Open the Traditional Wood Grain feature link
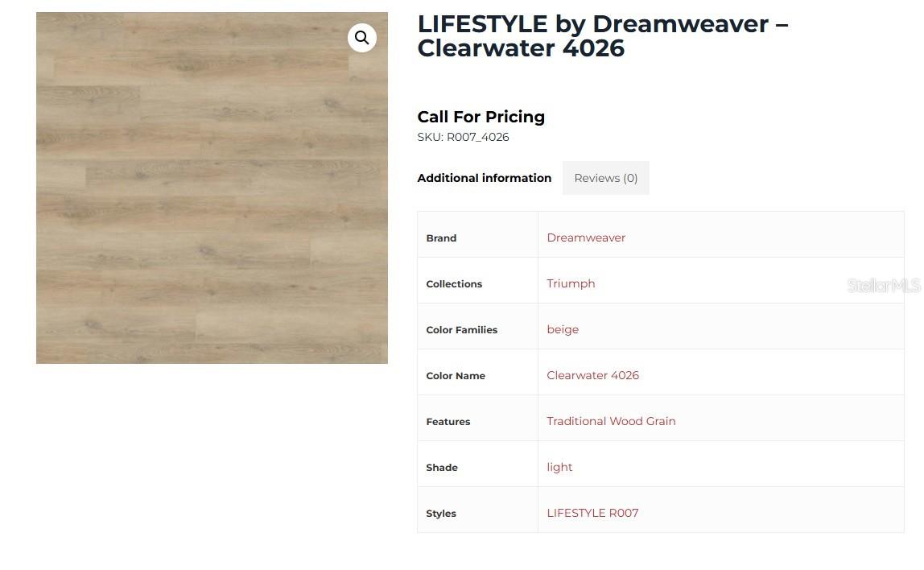Screen dimensions: 924x570 (x=611, y=421)
